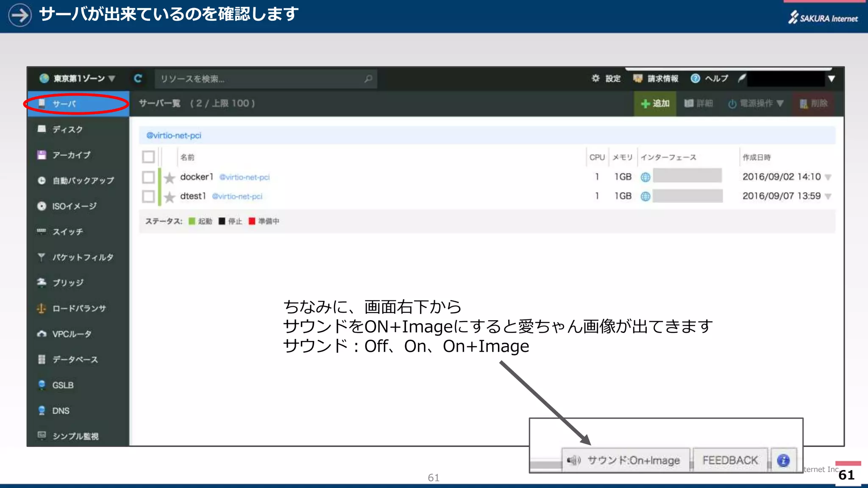This screenshot has width=868, height=488.
Task: Star the docker1 server
Action: pos(170,177)
